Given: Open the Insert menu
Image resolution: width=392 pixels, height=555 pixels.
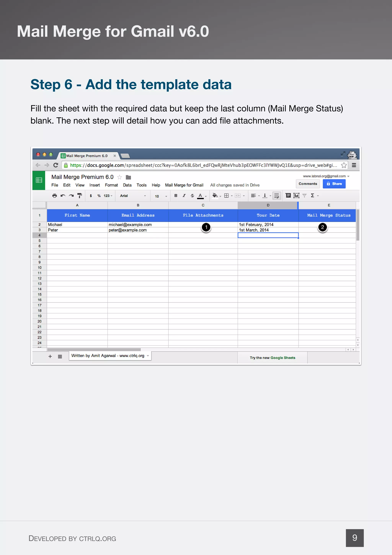Looking at the screenshot, I should tap(94, 185).
